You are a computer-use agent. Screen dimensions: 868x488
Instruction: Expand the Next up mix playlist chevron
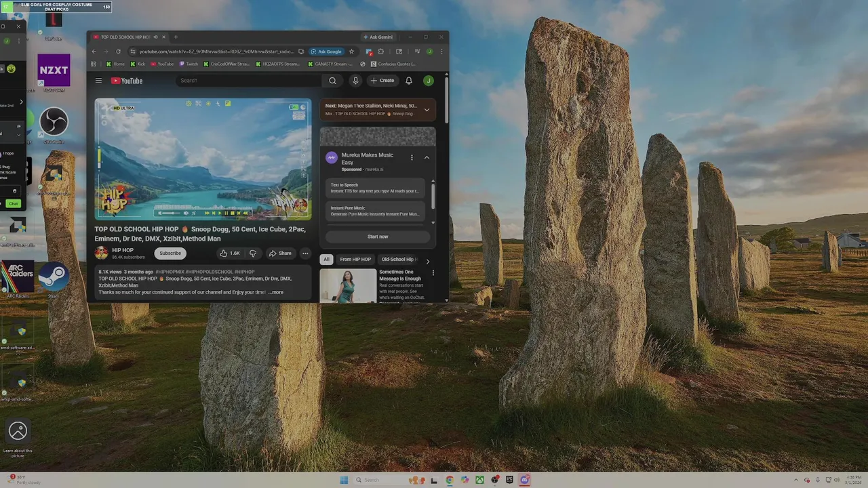[x=427, y=110]
